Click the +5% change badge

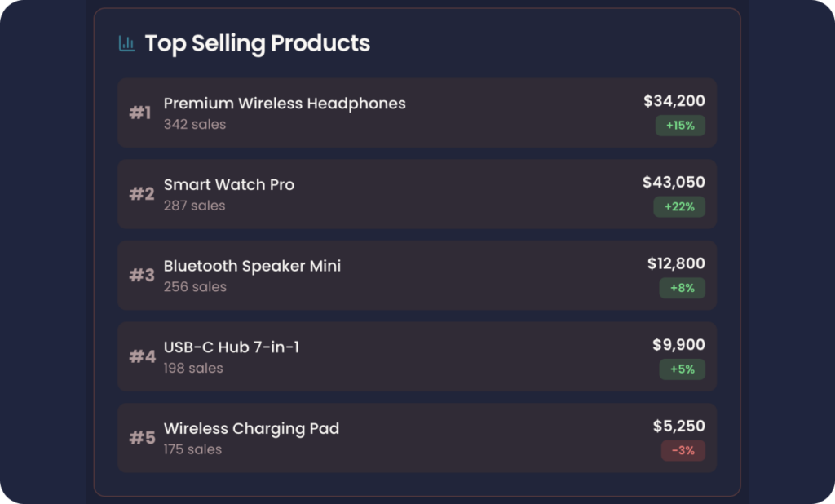683,369
